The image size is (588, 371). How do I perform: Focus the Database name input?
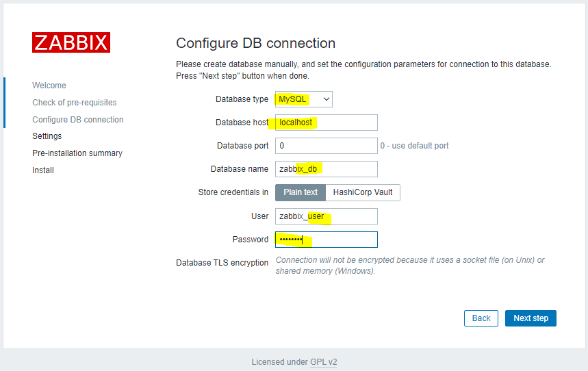pyautogui.click(x=327, y=169)
